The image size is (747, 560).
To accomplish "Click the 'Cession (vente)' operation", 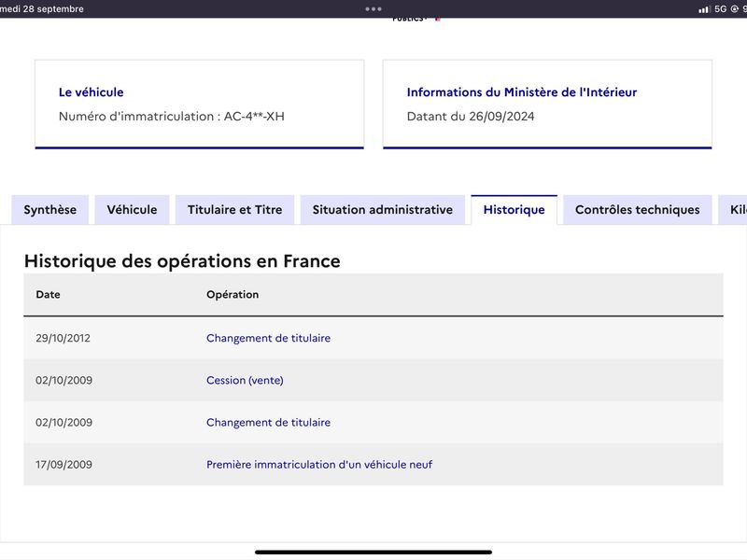I will 245,380.
